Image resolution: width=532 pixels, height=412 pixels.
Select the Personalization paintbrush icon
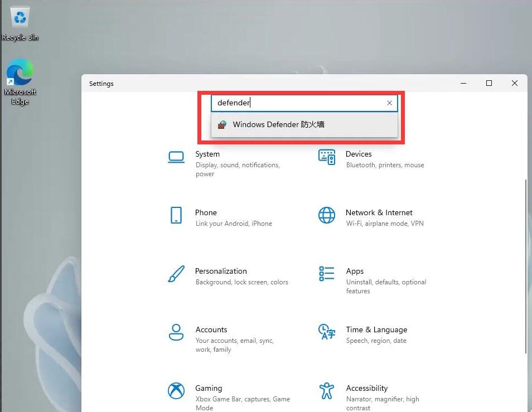pyautogui.click(x=176, y=274)
